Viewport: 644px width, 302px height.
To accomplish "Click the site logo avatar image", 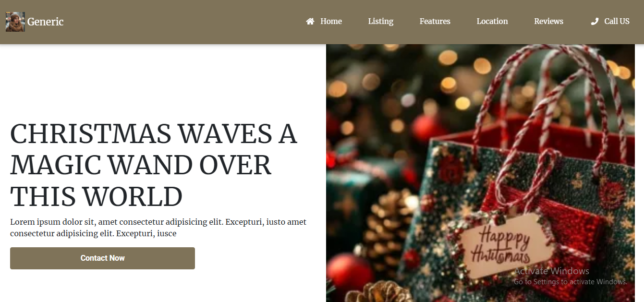I will (x=15, y=22).
